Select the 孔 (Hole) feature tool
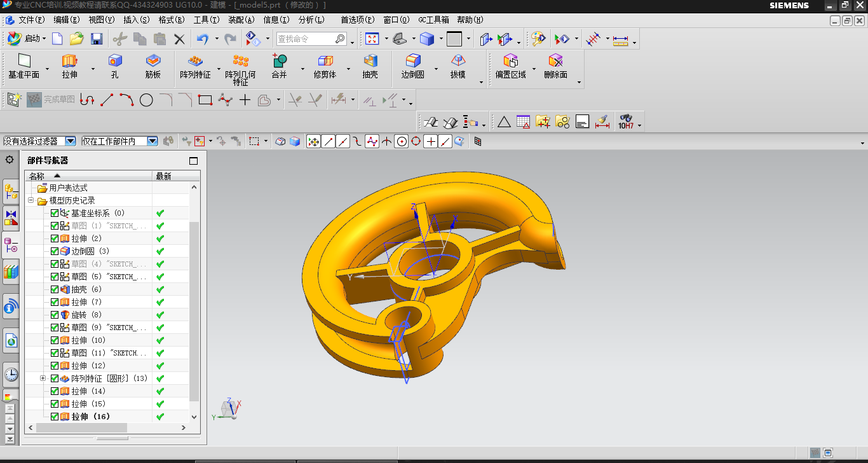Screen dimensions: 868x463 pos(114,62)
